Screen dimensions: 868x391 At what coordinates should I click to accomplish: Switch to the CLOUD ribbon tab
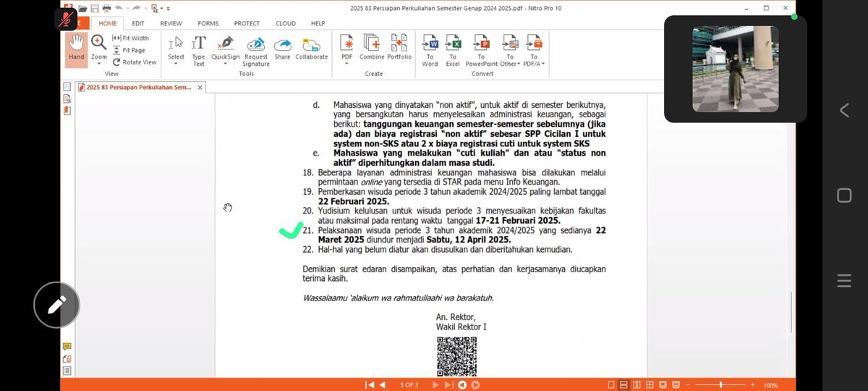click(286, 23)
